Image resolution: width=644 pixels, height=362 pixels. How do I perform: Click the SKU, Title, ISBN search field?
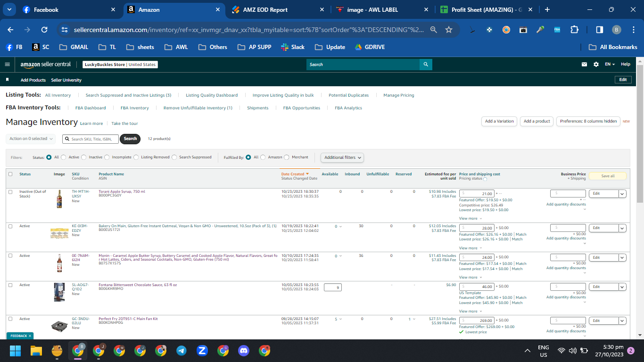point(91,139)
